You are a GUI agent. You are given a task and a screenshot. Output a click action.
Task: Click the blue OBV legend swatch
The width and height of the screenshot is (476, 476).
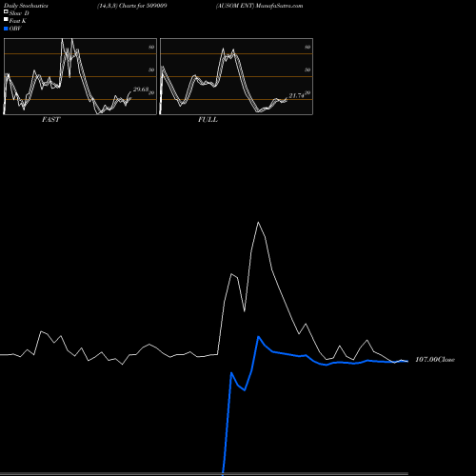tap(6, 29)
